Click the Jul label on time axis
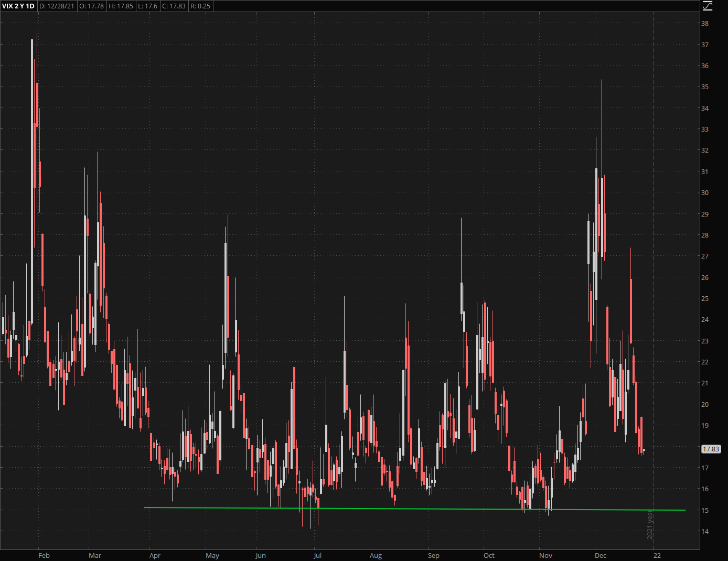Screen dimensions: 728x561 (x=317, y=555)
